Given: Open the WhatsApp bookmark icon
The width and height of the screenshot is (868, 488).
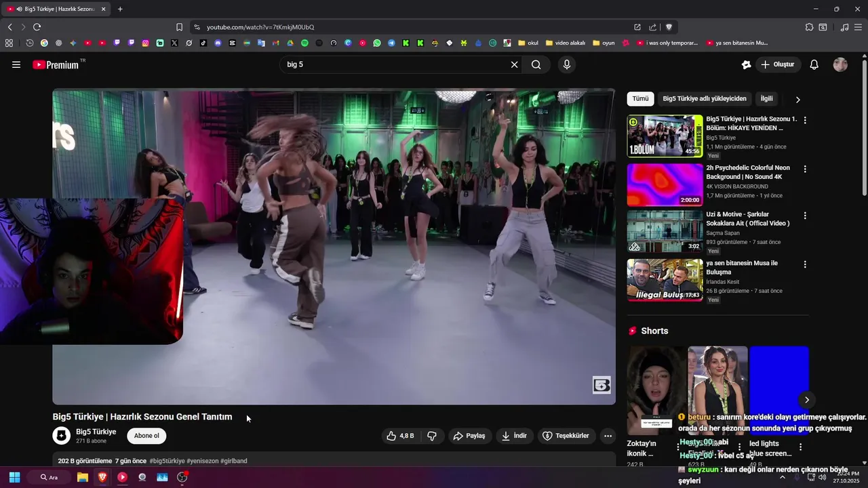Looking at the screenshot, I should [x=377, y=43].
